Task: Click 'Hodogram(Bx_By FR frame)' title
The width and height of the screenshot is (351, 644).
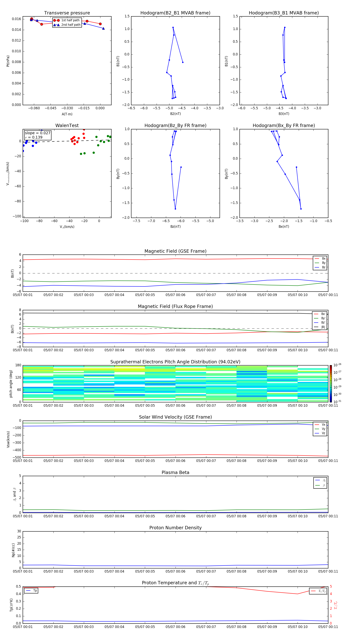Action: pyautogui.click(x=284, y=125)
